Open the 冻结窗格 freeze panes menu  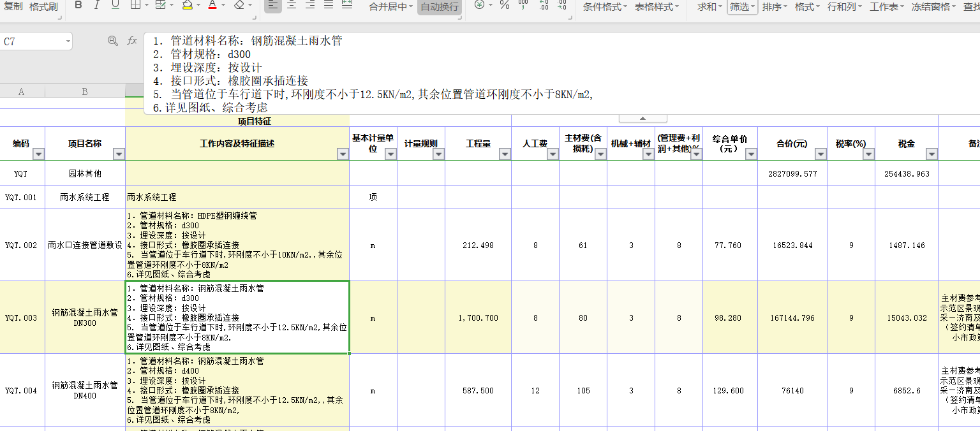933,7
